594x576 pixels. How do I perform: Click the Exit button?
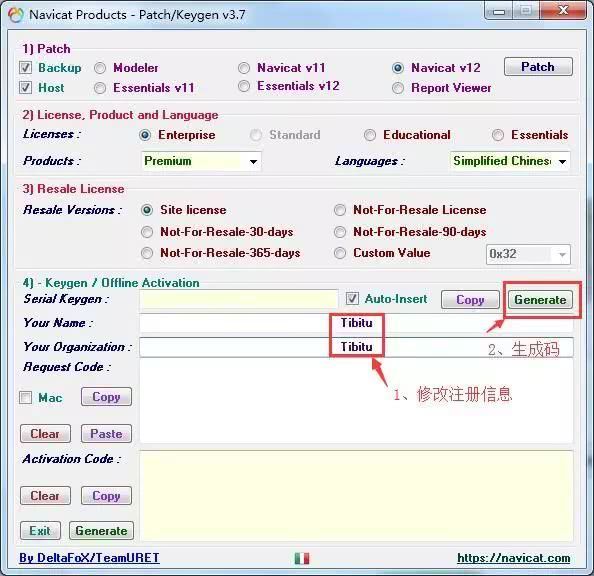40,531
